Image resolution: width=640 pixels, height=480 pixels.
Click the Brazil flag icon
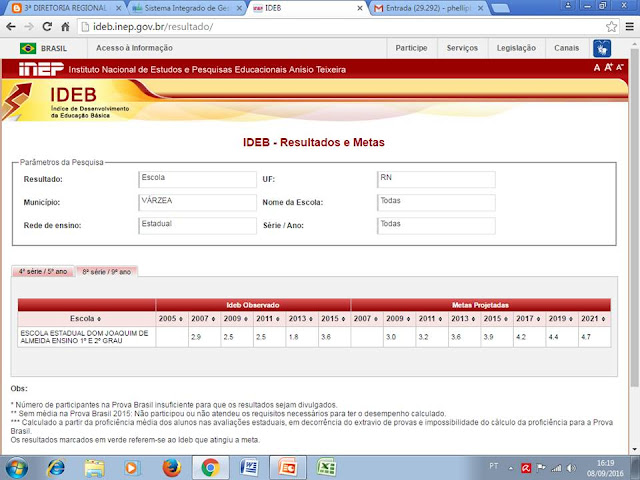pos(28,48)
